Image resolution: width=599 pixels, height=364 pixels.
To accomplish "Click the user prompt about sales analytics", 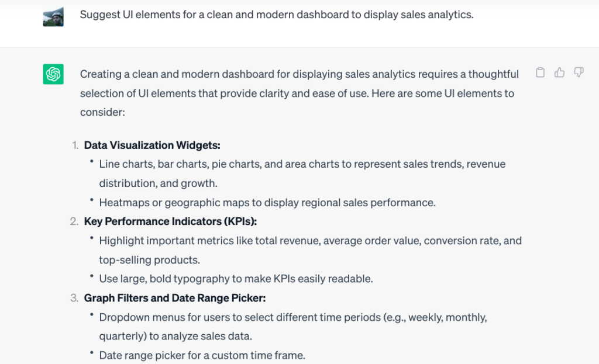I will click(x=276, y=15).
